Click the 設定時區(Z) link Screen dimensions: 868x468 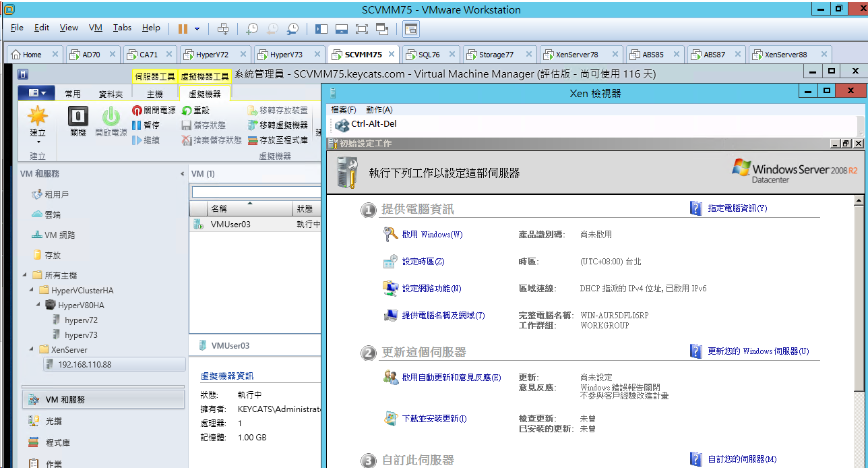tap(423, 262)
